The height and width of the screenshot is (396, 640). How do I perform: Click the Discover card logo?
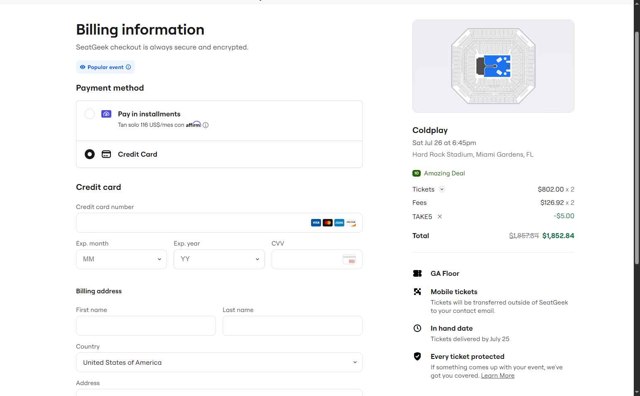tap(351, 222)
